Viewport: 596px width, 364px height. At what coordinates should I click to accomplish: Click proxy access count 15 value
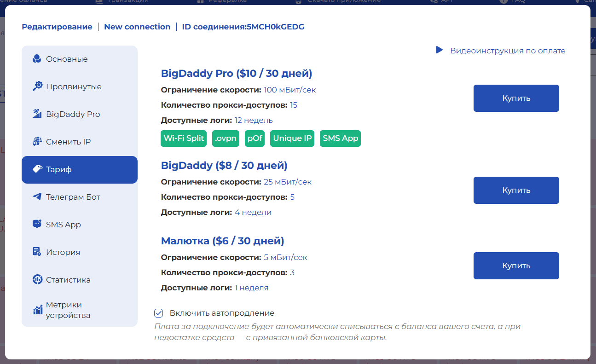294,105
